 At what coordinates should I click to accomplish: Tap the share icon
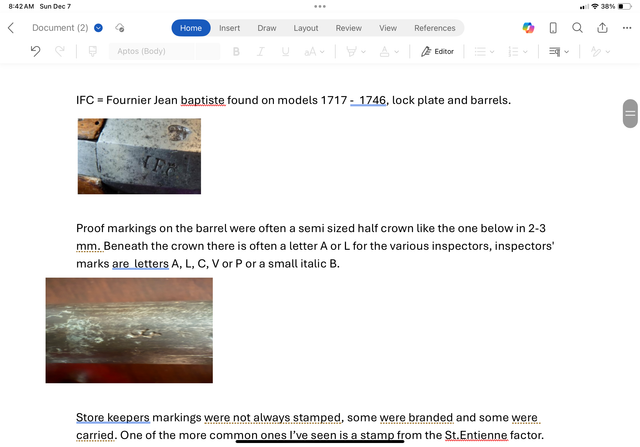(x=602, y=28)
